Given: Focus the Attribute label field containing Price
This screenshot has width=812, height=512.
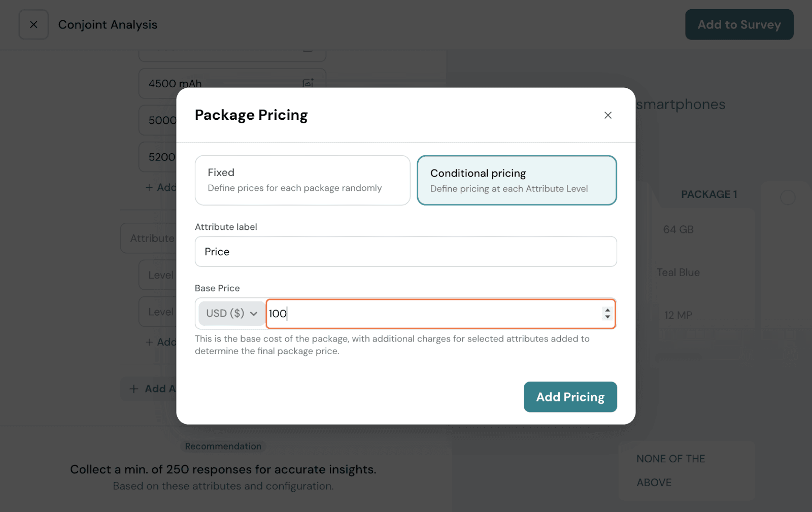Looking at the screenshot, I should (405, 252).
